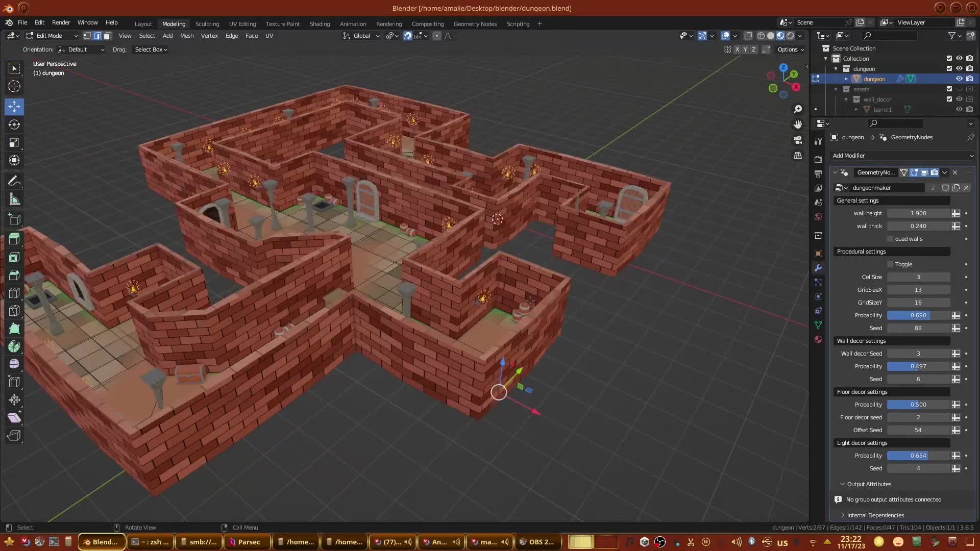Switch to face select mode

click(107, 36)
